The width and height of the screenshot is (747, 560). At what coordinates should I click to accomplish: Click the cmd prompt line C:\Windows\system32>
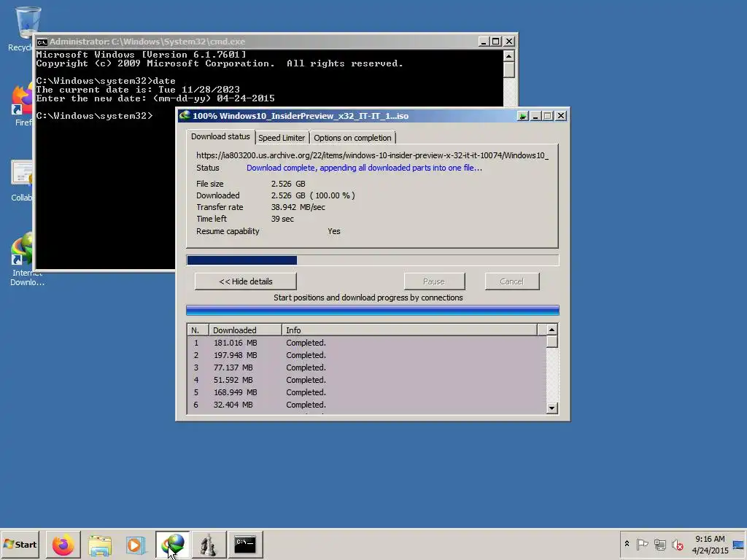tap(94, 116)
